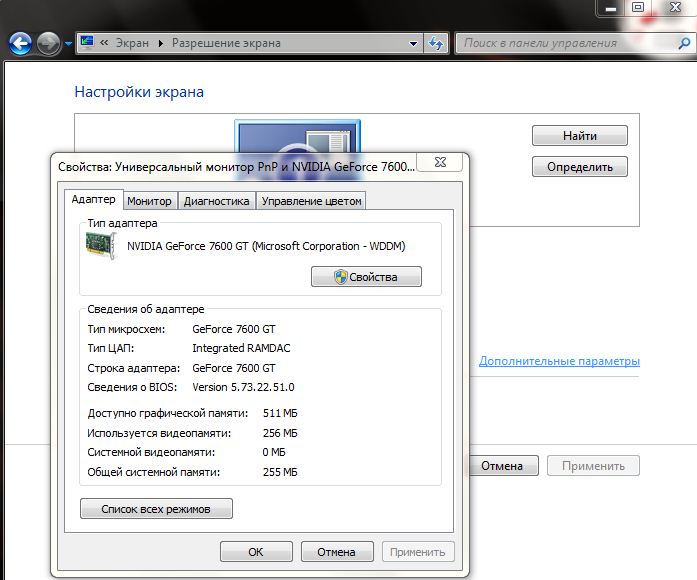This screenshot has height=580, width=697.
Task: Minimize the control panel window
Action: pos(611,8)
